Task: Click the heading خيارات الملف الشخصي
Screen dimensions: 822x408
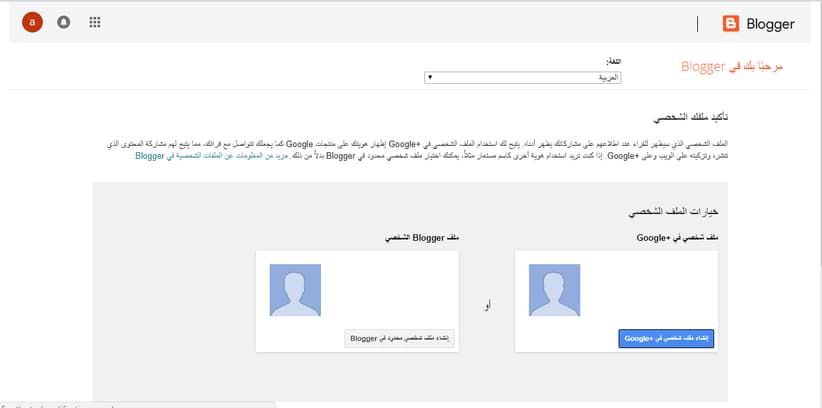Action: point(673,211)
